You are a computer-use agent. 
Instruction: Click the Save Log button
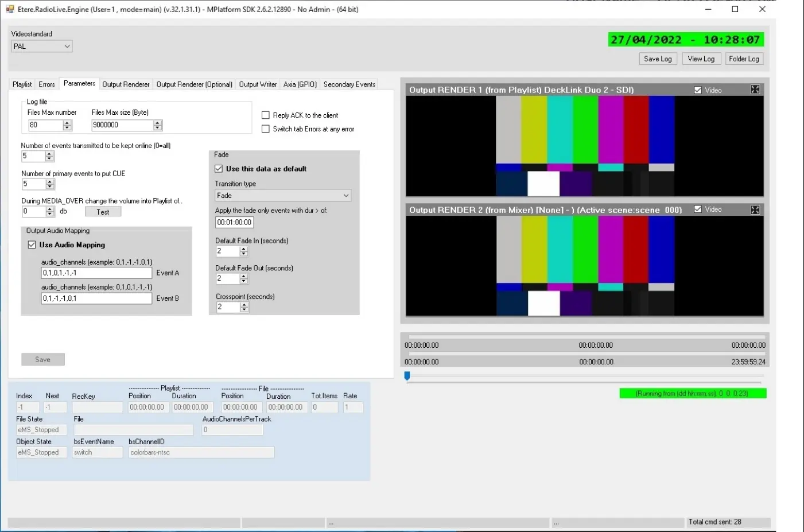coord(658,59)
